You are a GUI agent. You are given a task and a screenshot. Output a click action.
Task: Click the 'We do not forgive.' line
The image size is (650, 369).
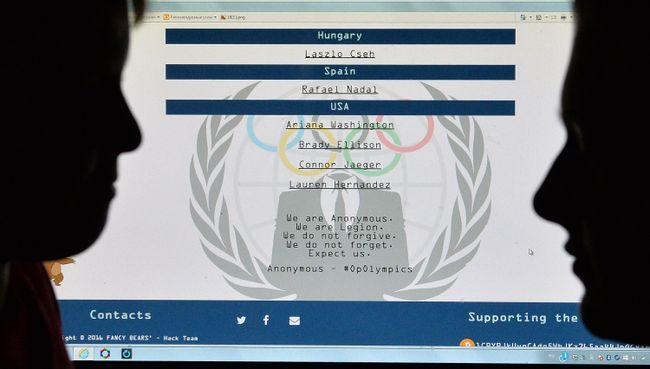(x=340, y=236)
